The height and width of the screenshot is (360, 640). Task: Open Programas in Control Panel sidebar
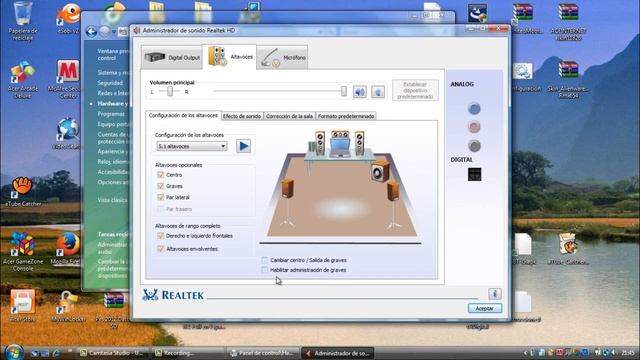tap(111, 114)
